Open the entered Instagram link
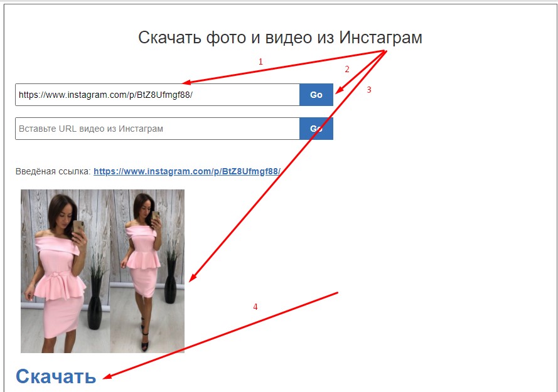The image size is (558, 392). point(187,171)
